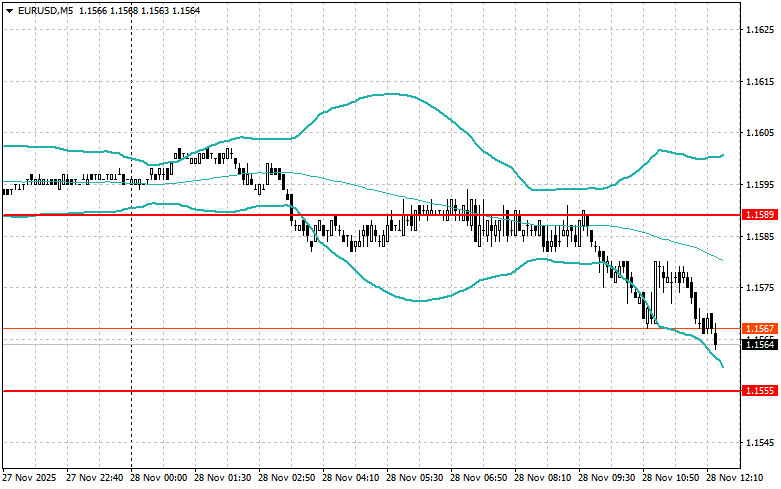Click the 1.1595 price scale value
781x489 pixels.
click(x=760, y=185)
